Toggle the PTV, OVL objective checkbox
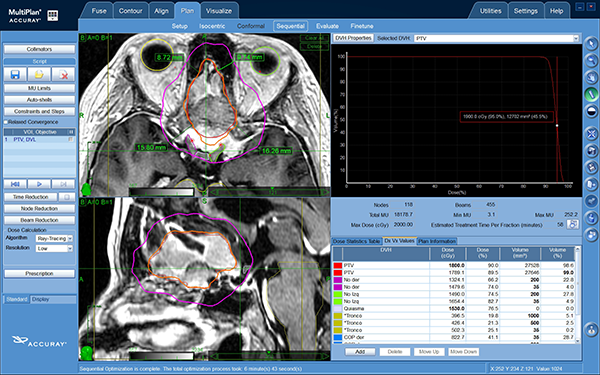Image resolution: width=600 pixels, height=375 pixels. pos(71,140)
